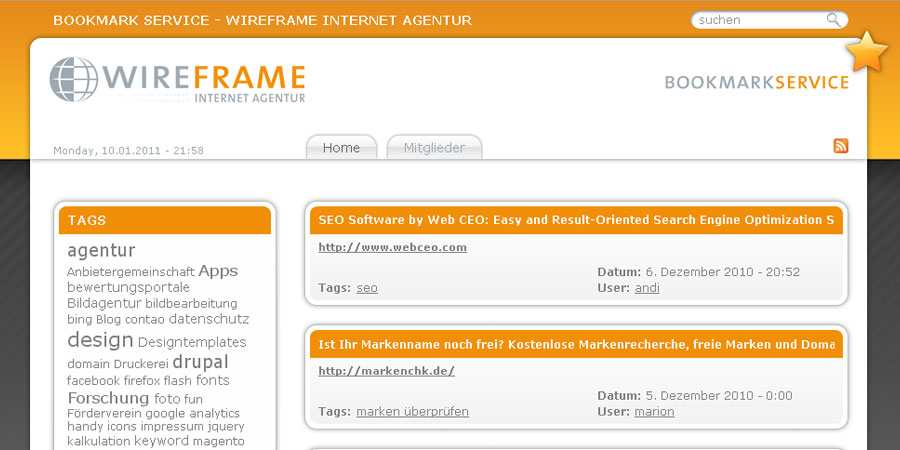
Task: Select the Bildagentur tag
Action: [x=104, y=303]
